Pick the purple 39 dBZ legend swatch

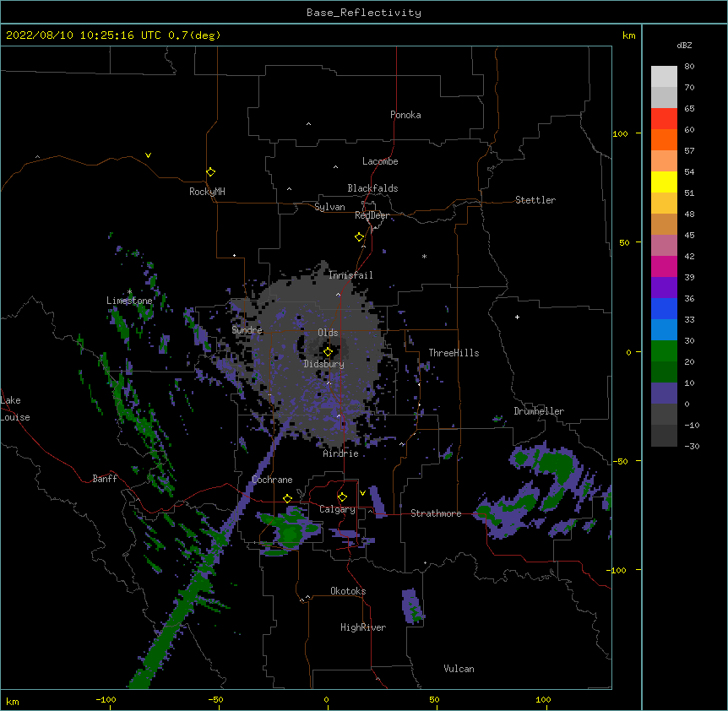click(664, 287)
